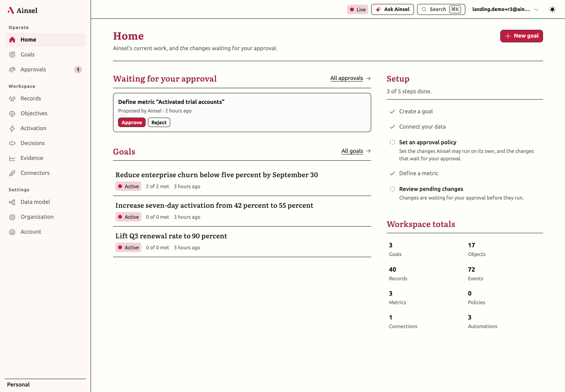Click the arrow next to All approvals
The image size is (565, 392).
click(x=368, y=78)
